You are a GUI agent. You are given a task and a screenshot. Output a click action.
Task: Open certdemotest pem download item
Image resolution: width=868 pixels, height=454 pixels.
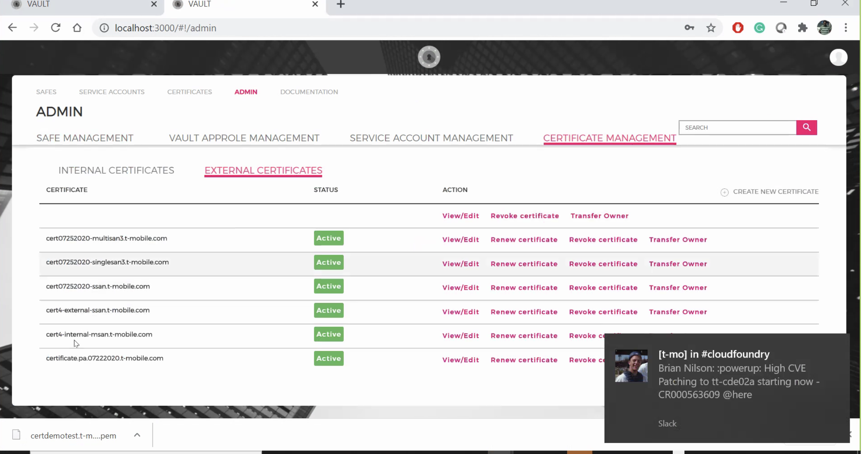[73, 435]
